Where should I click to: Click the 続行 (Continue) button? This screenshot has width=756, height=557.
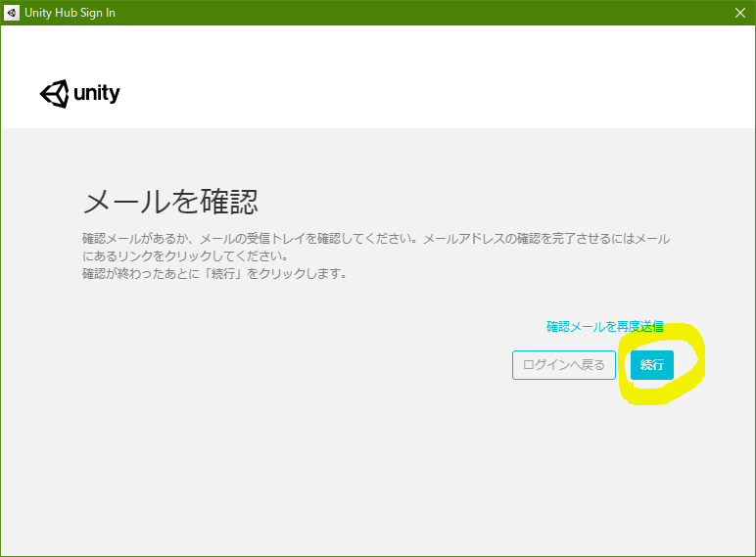pyautogui.click(x=652, y=365)
